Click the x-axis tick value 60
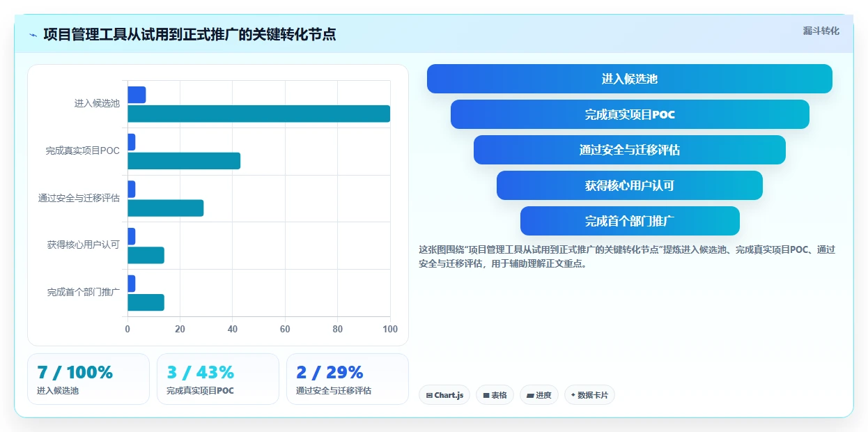 (285, 329)
